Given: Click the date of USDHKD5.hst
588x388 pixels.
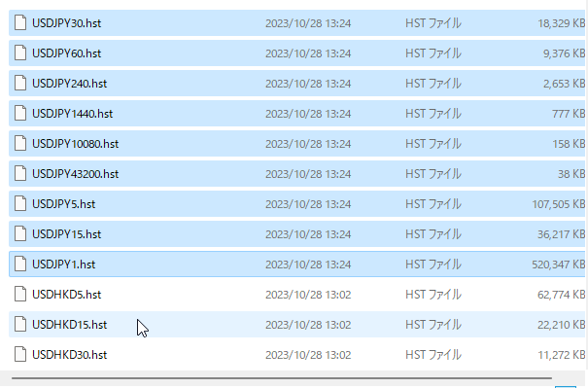Looking at the screenshot, I should coord(308,295).
